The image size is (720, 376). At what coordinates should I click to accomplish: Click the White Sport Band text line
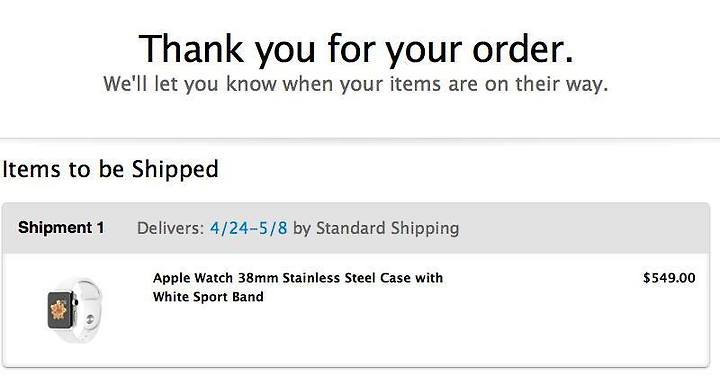pyautogui.click(x=208, y=297)
